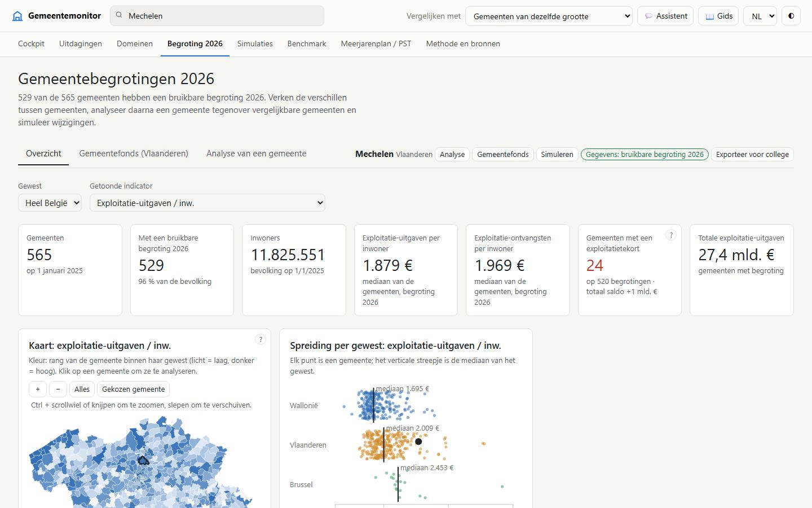Expand the 'Getoonde indicator' dropdown
This screenshot has height=508, width=812.
208,203
